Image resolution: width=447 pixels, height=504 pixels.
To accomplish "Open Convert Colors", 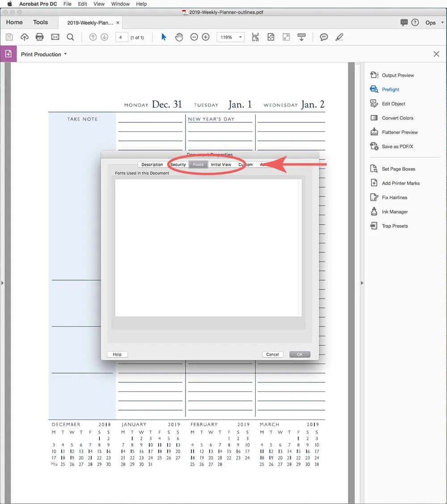I will pos(396,118).
